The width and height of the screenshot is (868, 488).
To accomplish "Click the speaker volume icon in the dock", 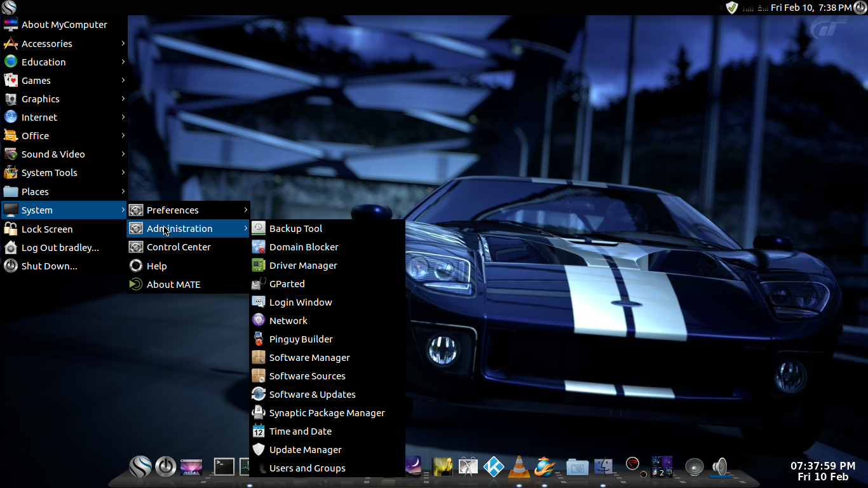I will (x=719, y=467).
